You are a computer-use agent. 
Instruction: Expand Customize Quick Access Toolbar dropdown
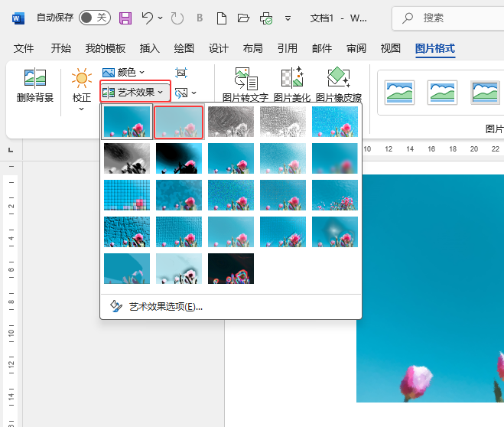point(288,18)
